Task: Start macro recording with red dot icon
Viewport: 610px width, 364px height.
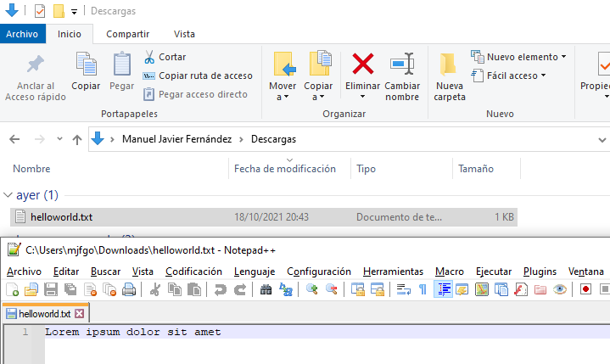Action: [585, 289]
